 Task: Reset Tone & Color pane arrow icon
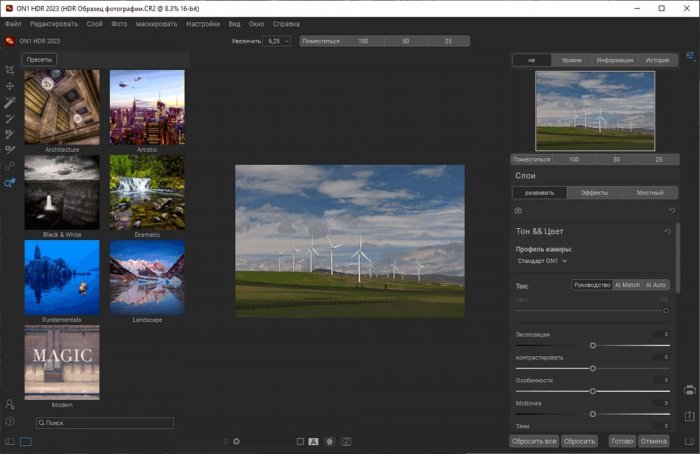(x=667, y=232)
